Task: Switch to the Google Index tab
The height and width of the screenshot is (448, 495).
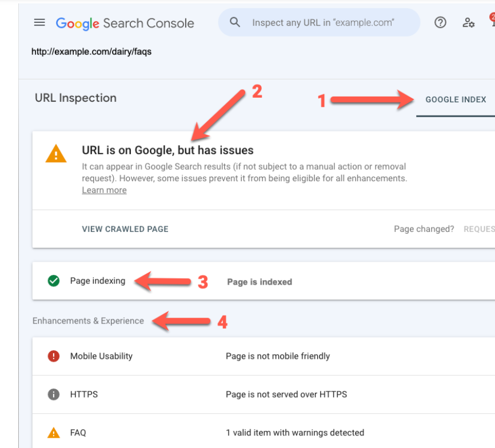Action: pos(456,99)
